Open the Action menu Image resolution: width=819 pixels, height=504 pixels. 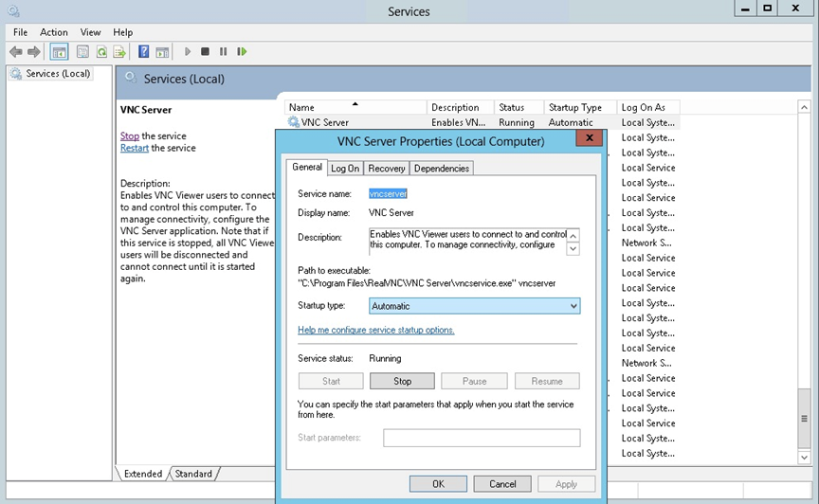pyautogui.click(x=54, y=32)
